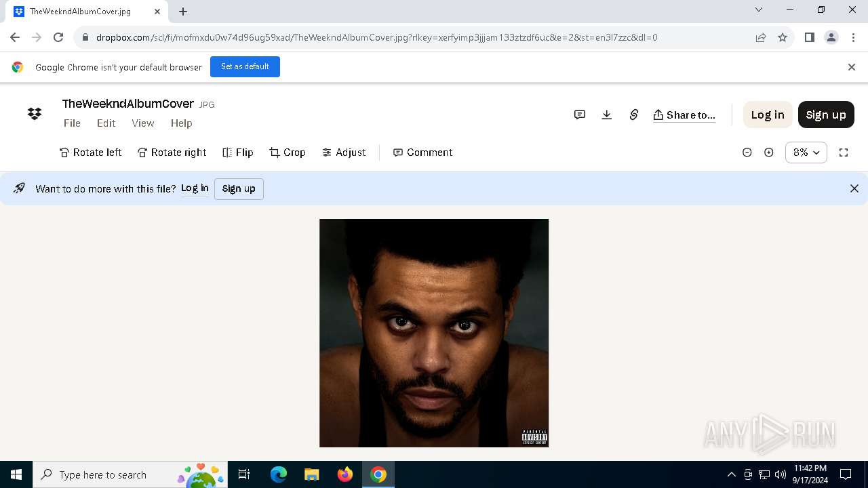Click the Share to... button
Image resolution: width=868 pixels, height=488 pixels.
coord(684,115)
